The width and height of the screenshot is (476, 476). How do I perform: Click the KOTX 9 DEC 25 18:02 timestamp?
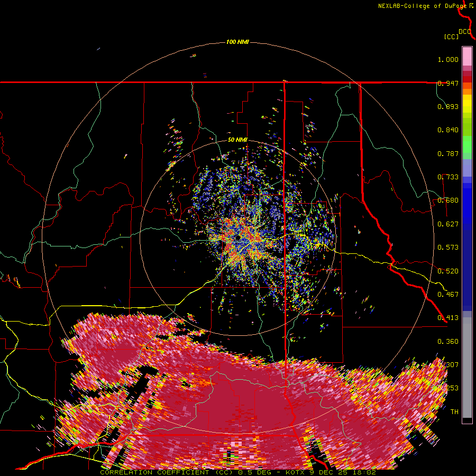point(331,472)
